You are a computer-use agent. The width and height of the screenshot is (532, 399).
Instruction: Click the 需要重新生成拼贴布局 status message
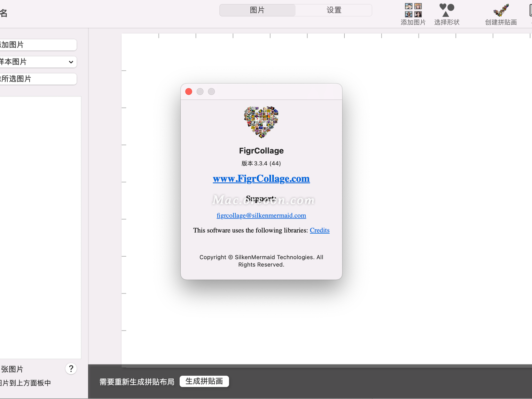pyautogui.click(x=136, y=382)
